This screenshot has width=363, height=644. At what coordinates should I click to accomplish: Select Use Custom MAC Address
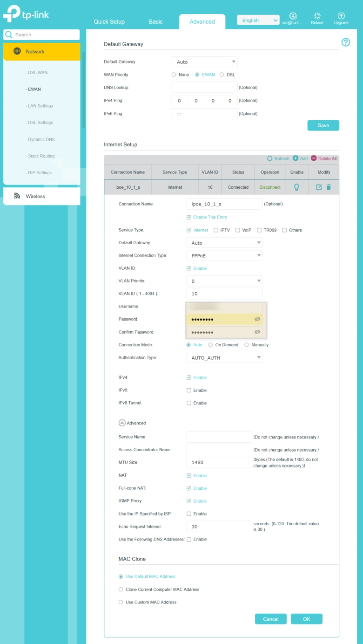(x=121, y=602)
